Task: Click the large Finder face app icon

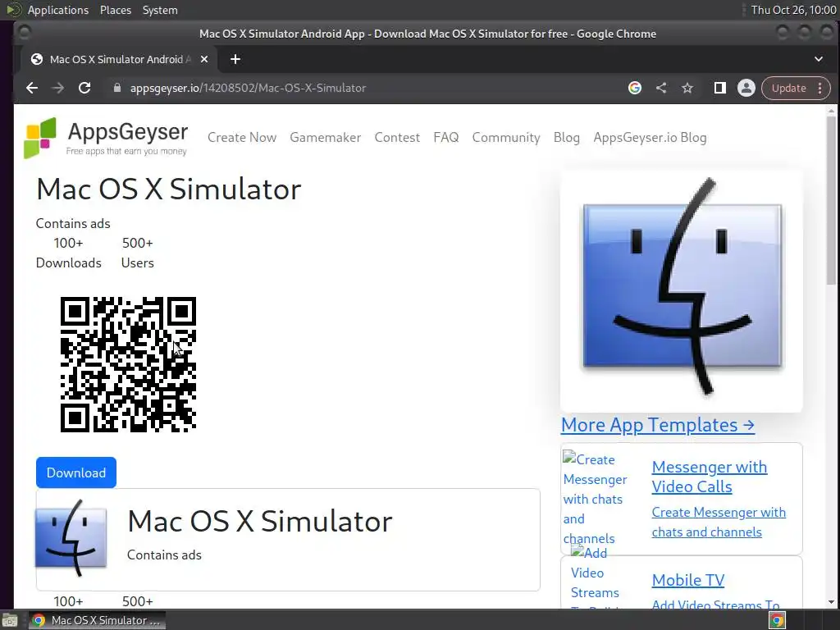Action: pos(682,291)
